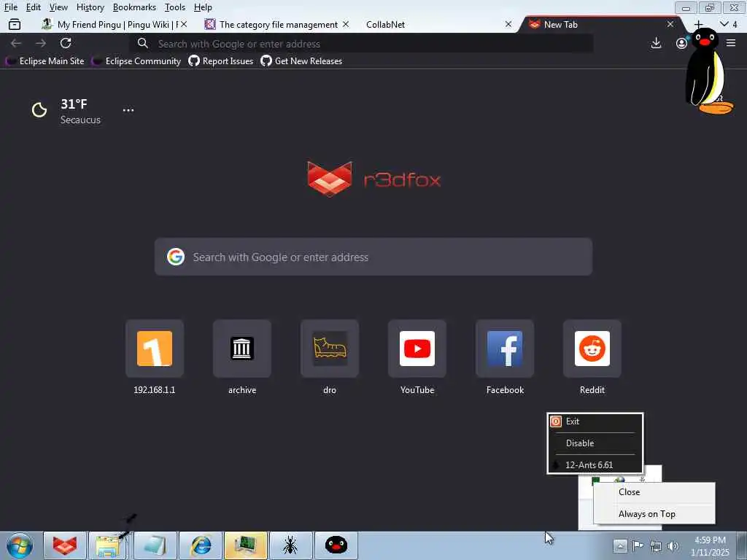747x560 pixels.
Task: Click the 31°F Secaucus weather widget
Action: (x=66, y=112)
